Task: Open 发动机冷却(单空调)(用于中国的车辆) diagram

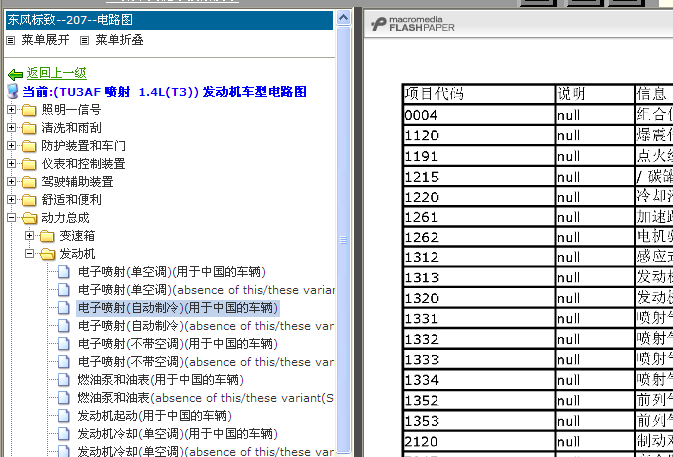Action: 178,434
